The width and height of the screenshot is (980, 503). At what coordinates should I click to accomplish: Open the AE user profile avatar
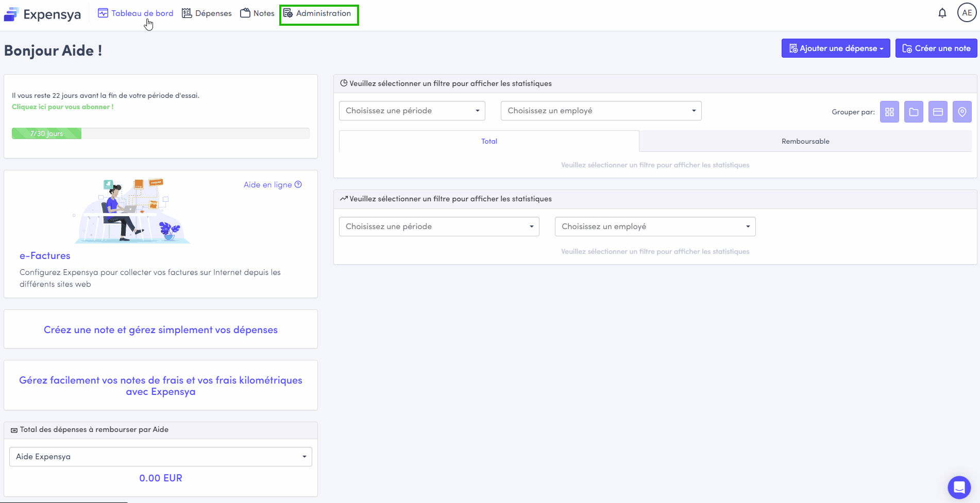tap(967, 13)
